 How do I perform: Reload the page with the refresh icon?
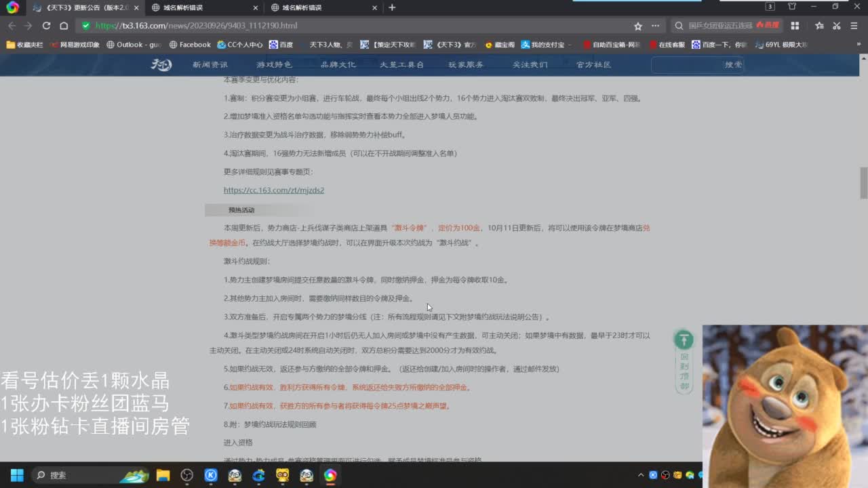coord(46,26)
